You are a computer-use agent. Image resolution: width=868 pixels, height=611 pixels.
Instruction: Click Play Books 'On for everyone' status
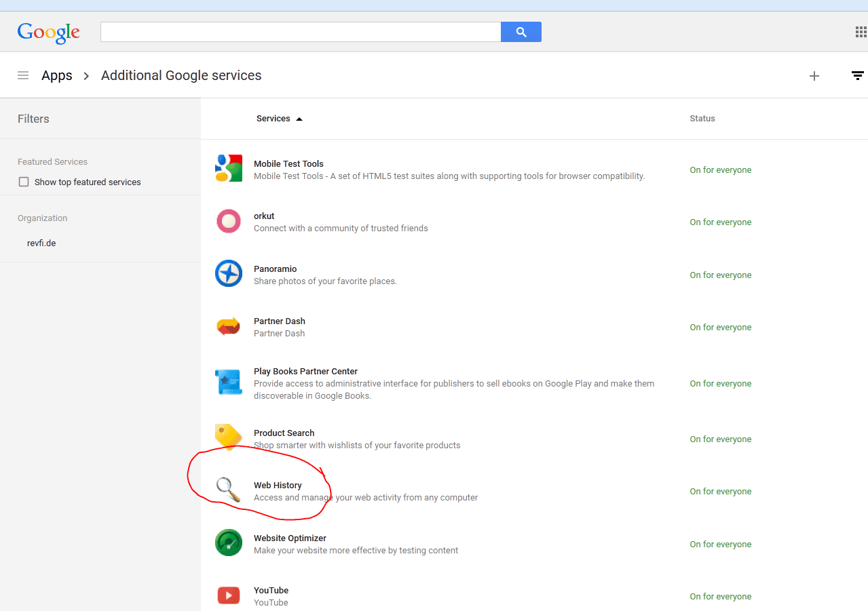tap(721, 383)
